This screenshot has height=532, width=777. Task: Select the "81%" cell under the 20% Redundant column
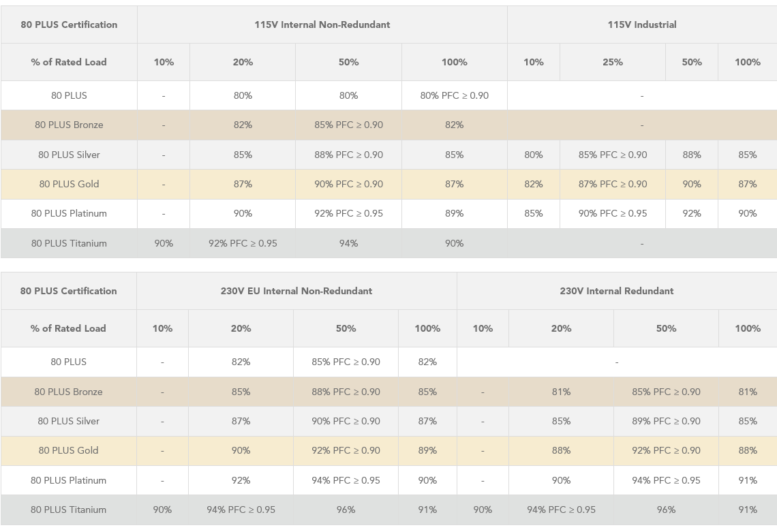pyautogui.click(x=561, y=392)
